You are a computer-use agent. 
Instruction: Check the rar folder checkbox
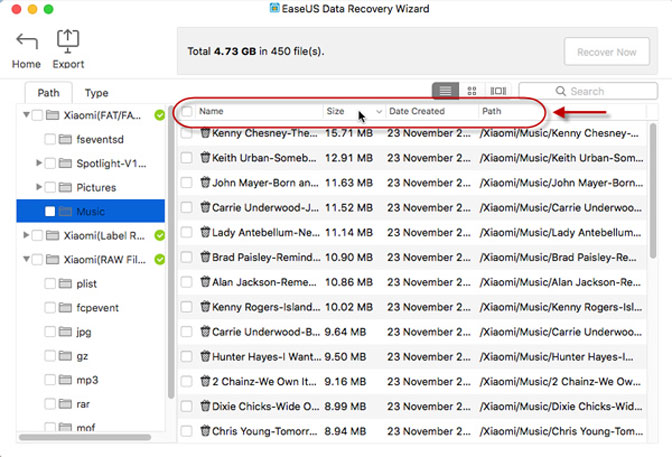pos(50,404)
